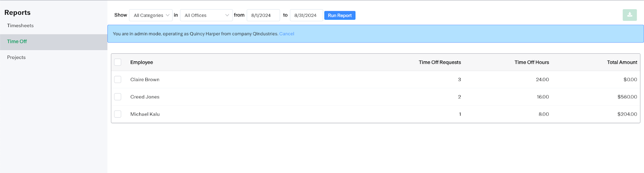The height and width of the screenshot is (173, 644).
Task: Cancel admin mode via the Cancel link
Action: tap(287, 34)
